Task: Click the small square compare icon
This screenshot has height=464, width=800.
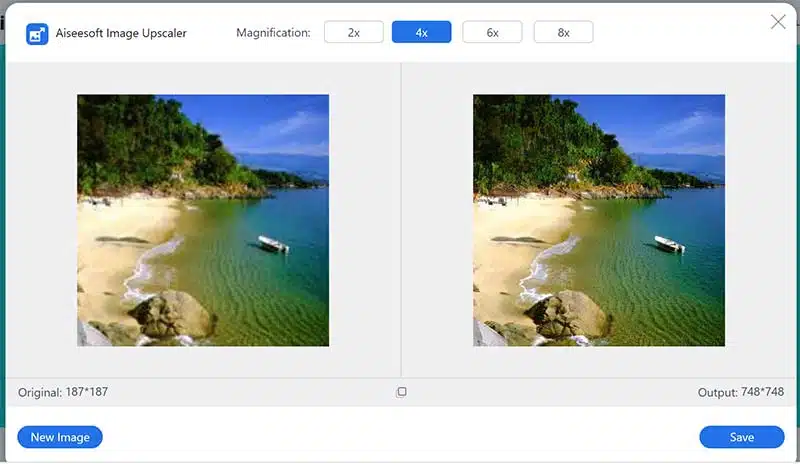Action: (x=401, y=392)
